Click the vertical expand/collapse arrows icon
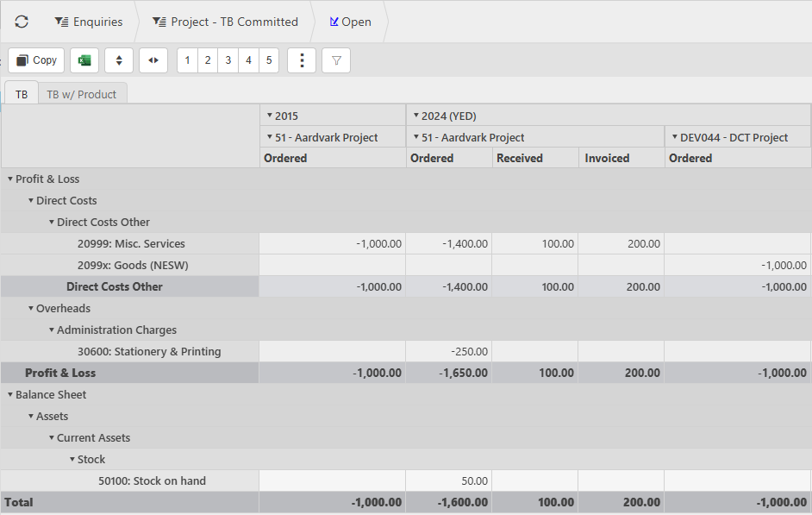812x515 pixels. [x=119, y=60]
